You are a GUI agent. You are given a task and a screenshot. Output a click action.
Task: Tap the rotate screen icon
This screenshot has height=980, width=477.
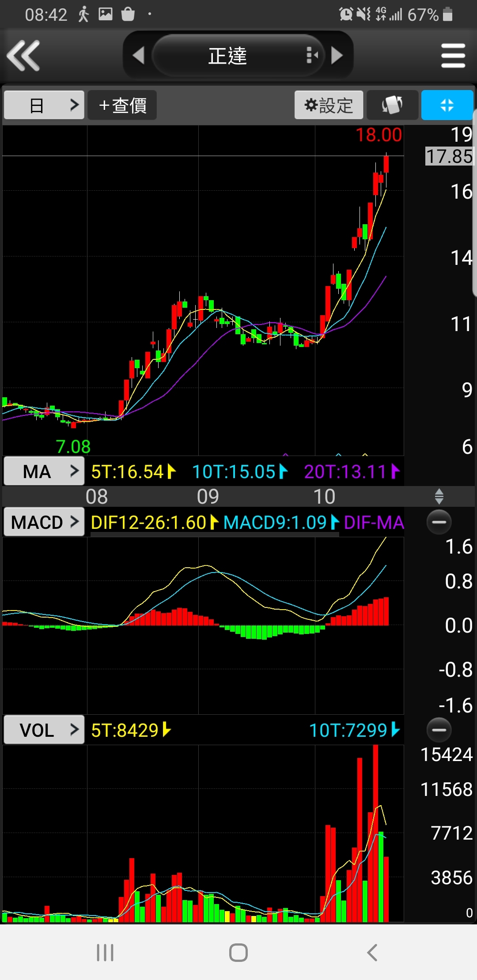[x=392, y=105]
